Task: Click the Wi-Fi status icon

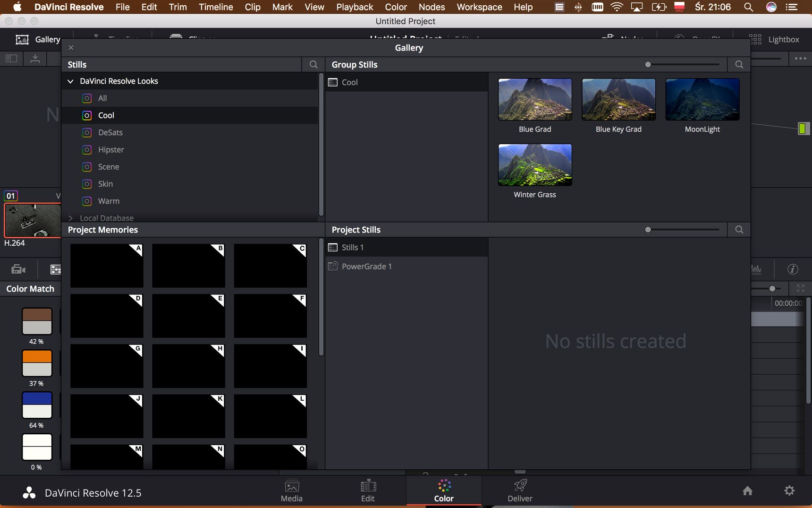Action: click(617, 7)
